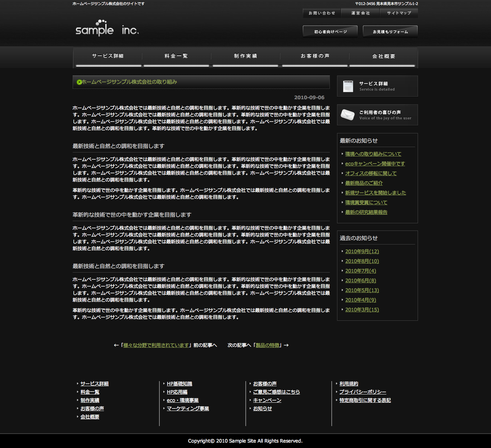Open the 環境への取り組みについて news link
Screen dimensions: 491x448
tap(373, 154)
